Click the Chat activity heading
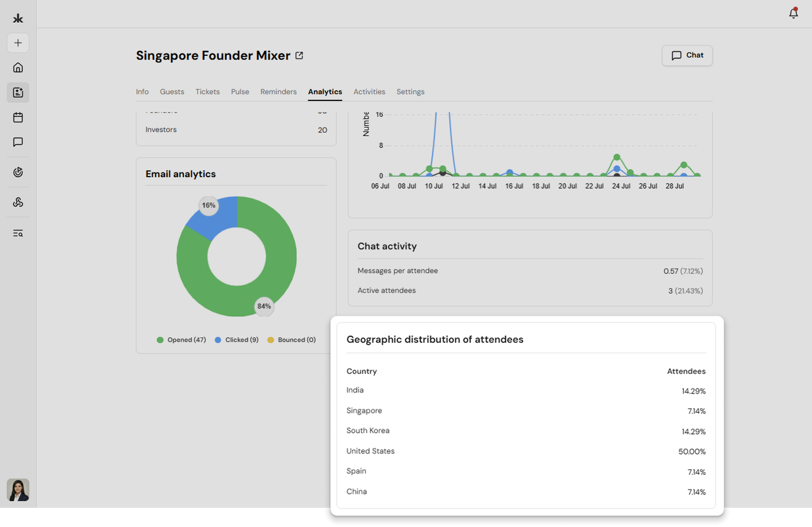The height and width of the screenshot is (527, 812). coord(387,246)
